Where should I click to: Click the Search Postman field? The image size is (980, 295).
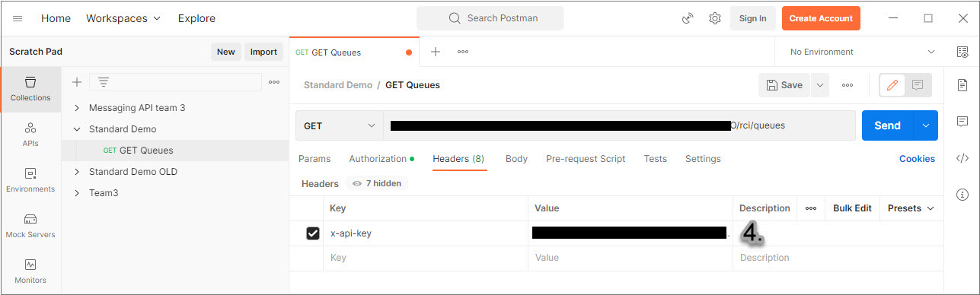click(x=490, y=18)
